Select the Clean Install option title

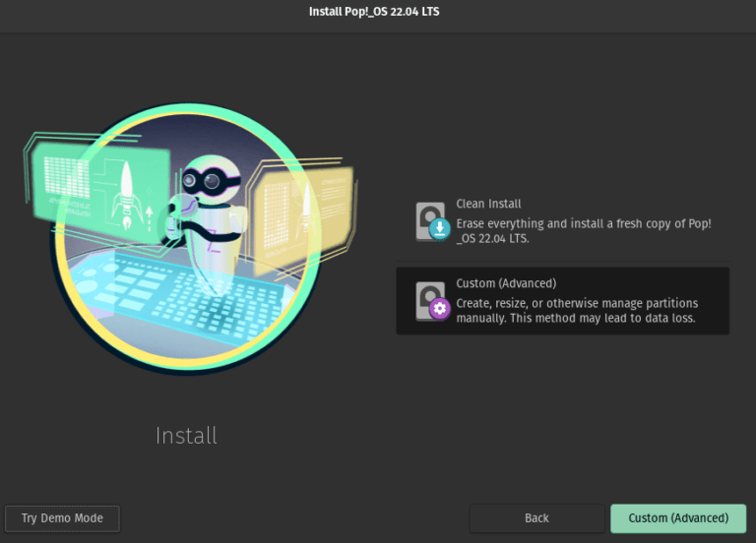click(x=488, y=204)
